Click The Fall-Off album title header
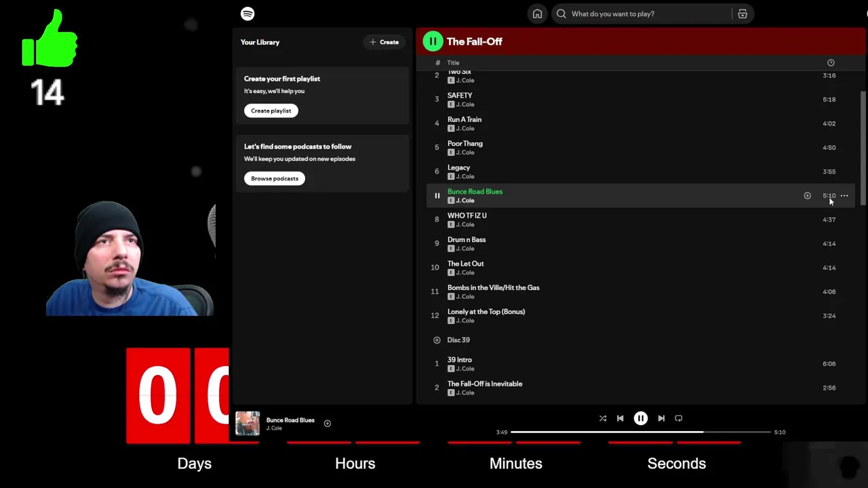 (475, 41)
